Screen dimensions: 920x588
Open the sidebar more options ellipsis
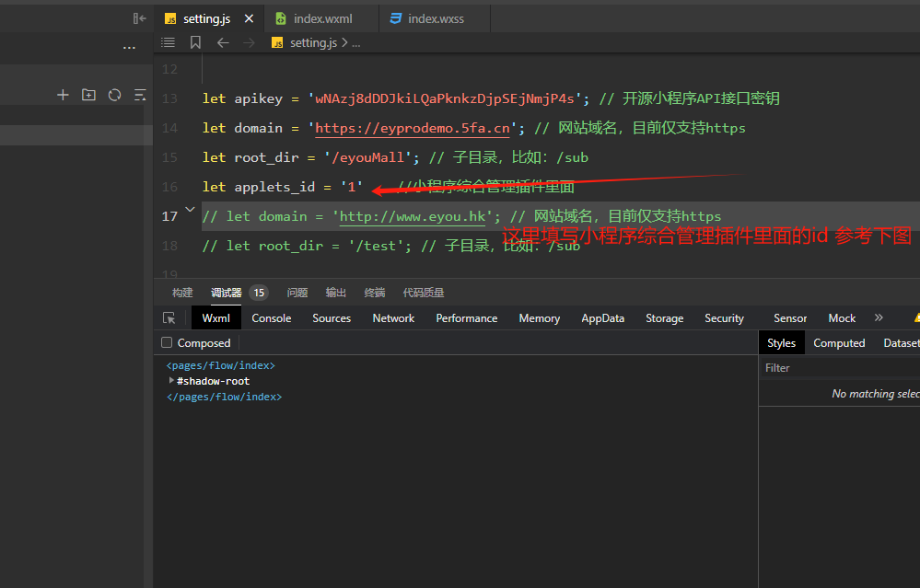(129, 48)
